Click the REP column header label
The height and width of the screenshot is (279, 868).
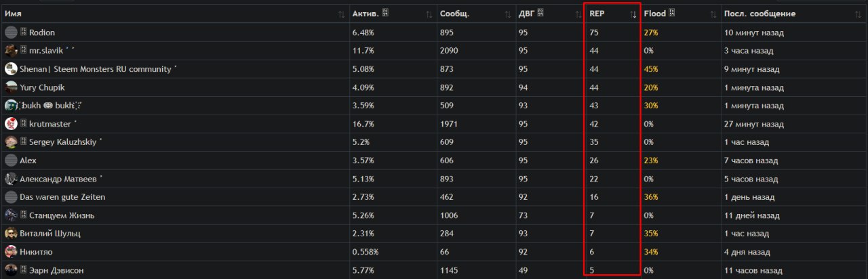pos(597,14)
